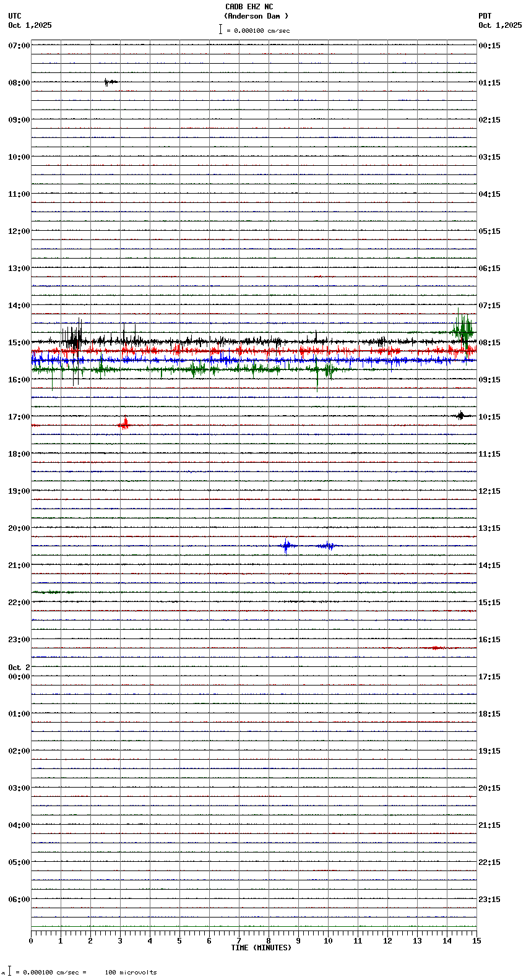This screenshot has width=526, height=980.
Task: Click the '13:15' PDT time label
Action: (489, 528)
